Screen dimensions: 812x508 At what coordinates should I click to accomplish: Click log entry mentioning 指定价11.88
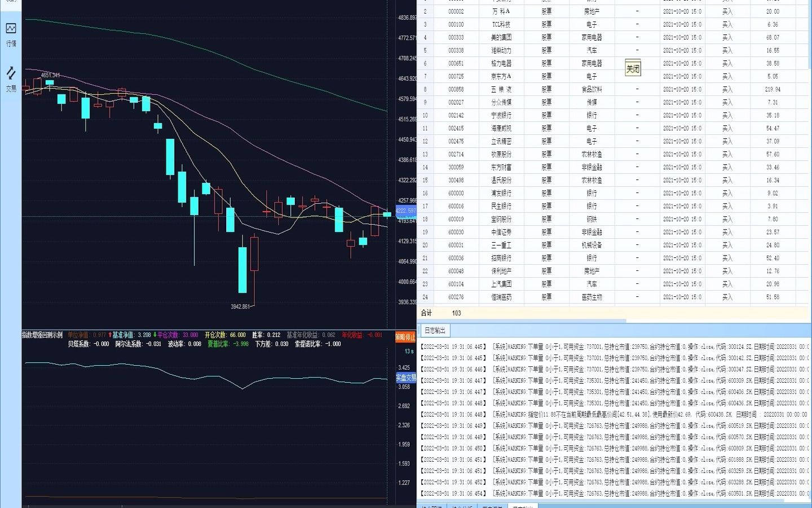point(614,414)
